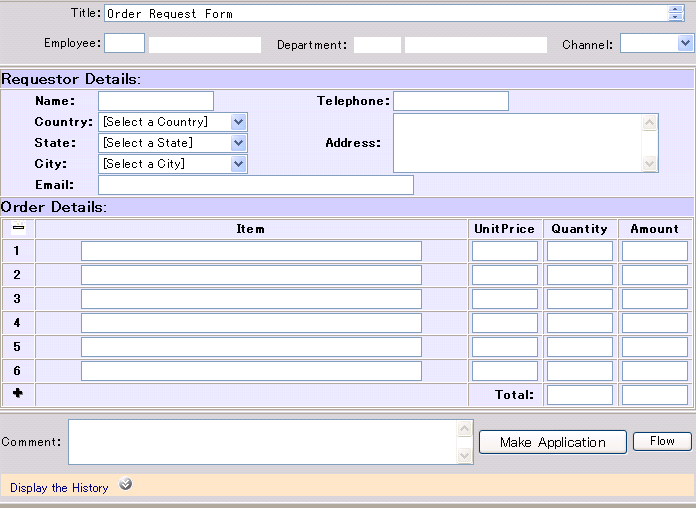Click the minus icon to remove order row
Image resolution: width=696 pixels, height=508 pixels.
coord(18,228)
